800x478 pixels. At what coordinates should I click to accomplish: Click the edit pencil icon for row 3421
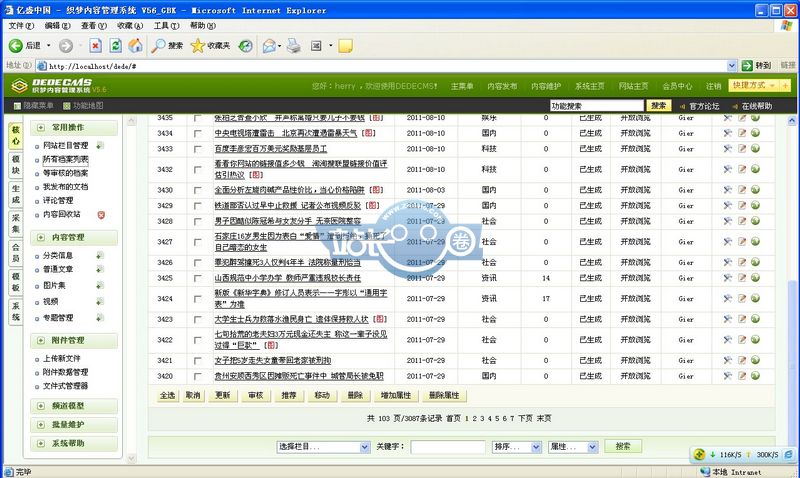742,360
